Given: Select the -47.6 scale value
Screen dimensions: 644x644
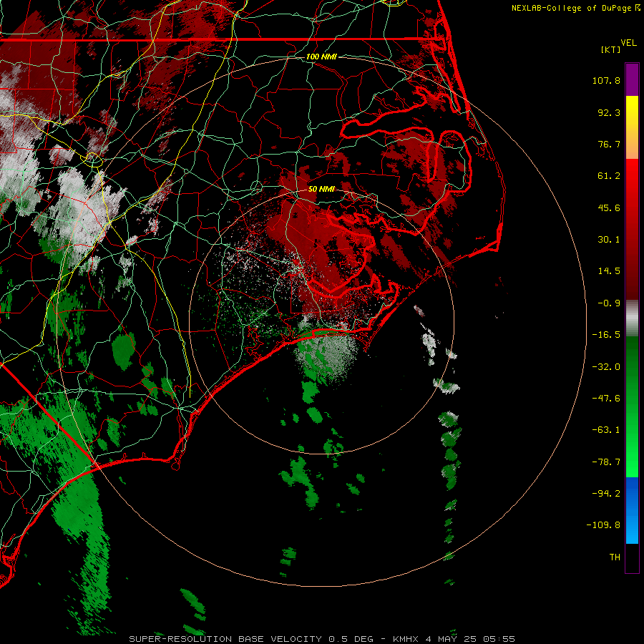Looking at the screenshot, I should tap(606, 399).
